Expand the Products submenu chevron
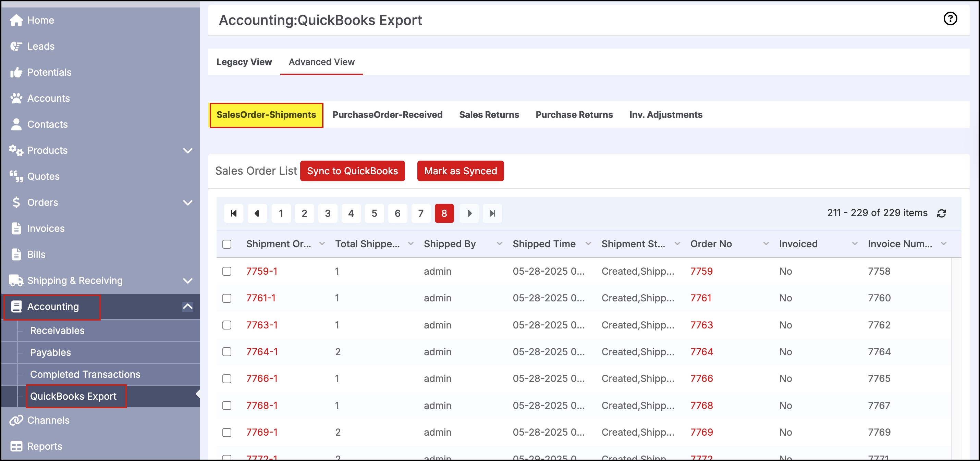The image size is (980, 461). click(x=187, y=151)
